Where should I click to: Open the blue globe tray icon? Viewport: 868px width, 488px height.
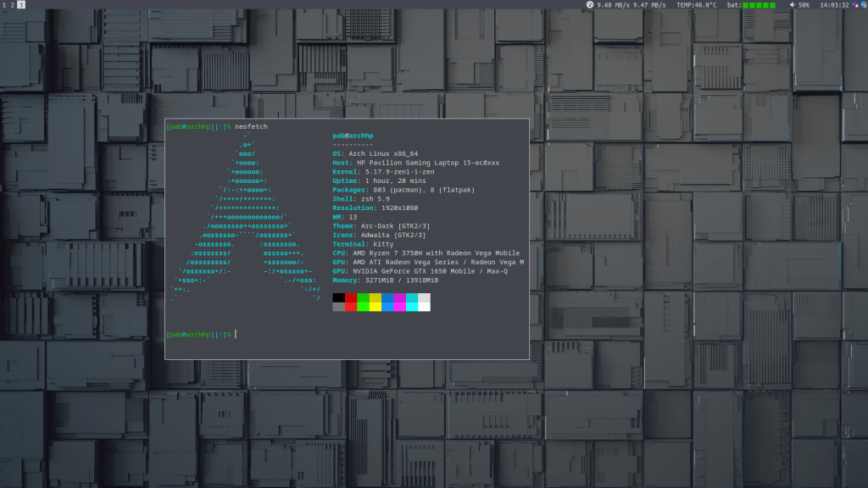coord(862,5)
